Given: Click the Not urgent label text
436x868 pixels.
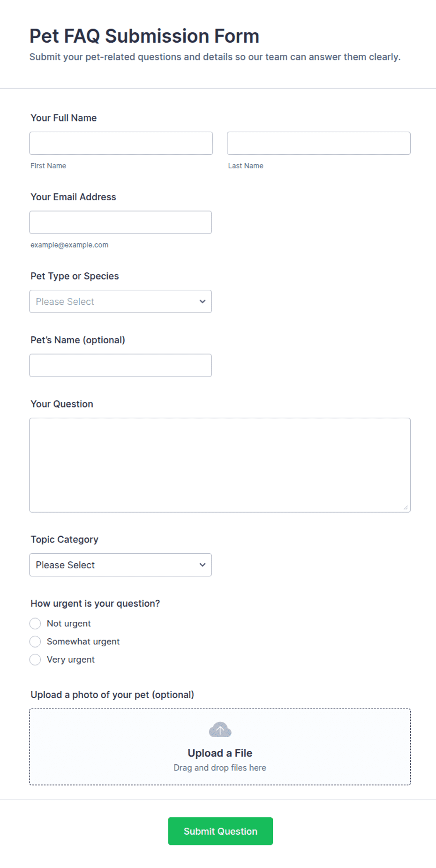Looking at the screenshot, I should click(x=69, y=623).
